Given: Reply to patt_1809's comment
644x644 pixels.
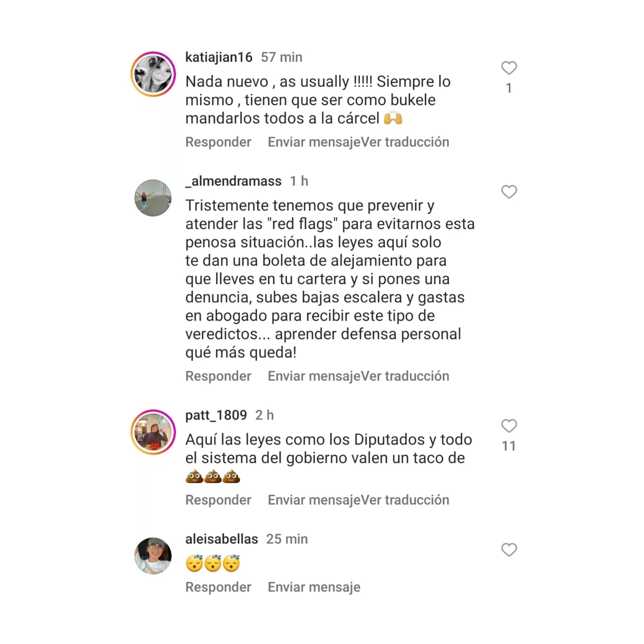Looking at the screenshot, I should [x=218, y=500].
